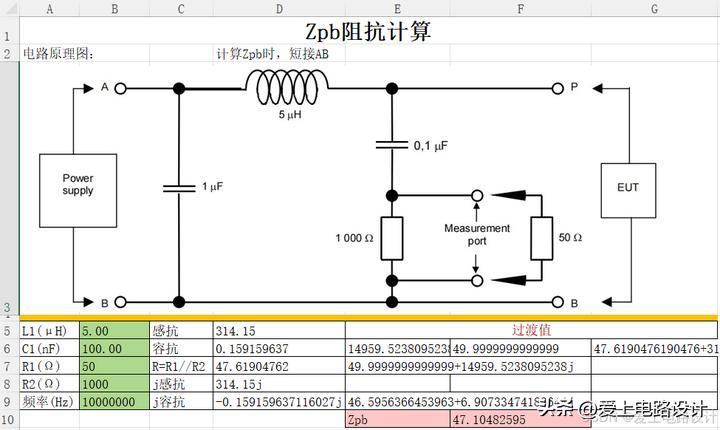Click green input cell with value 1000
The width and height of the screenshot is (720, 430).
click(114, 384)
